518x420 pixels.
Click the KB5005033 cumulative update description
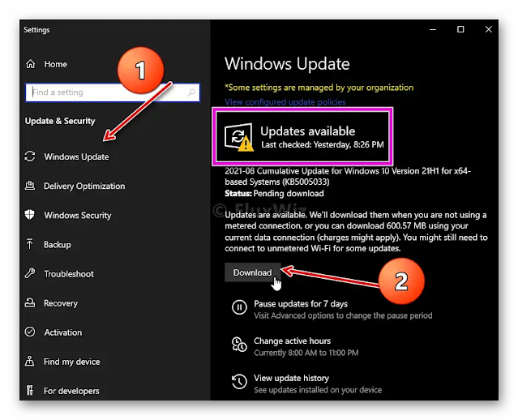(x=348, y=177)
